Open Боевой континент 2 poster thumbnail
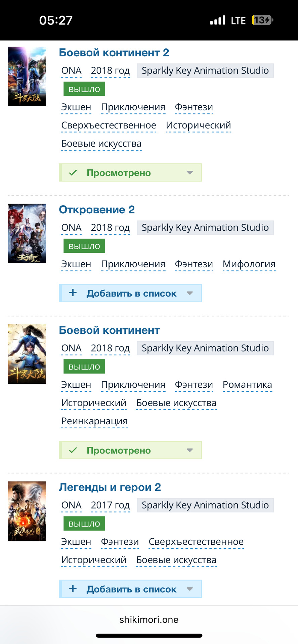The image size is (298, 644). [27, 76]
